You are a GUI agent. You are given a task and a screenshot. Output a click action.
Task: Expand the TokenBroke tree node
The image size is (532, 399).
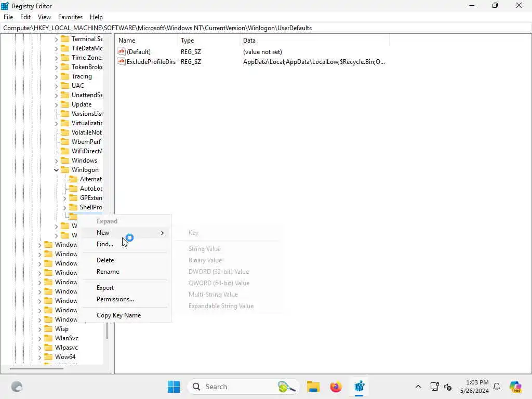click(x=56, y=68)
